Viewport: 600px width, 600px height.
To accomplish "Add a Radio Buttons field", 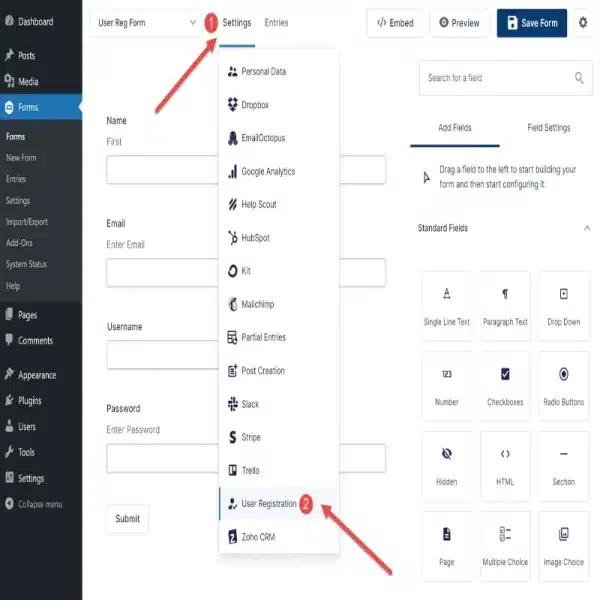I will click(564, 386).
